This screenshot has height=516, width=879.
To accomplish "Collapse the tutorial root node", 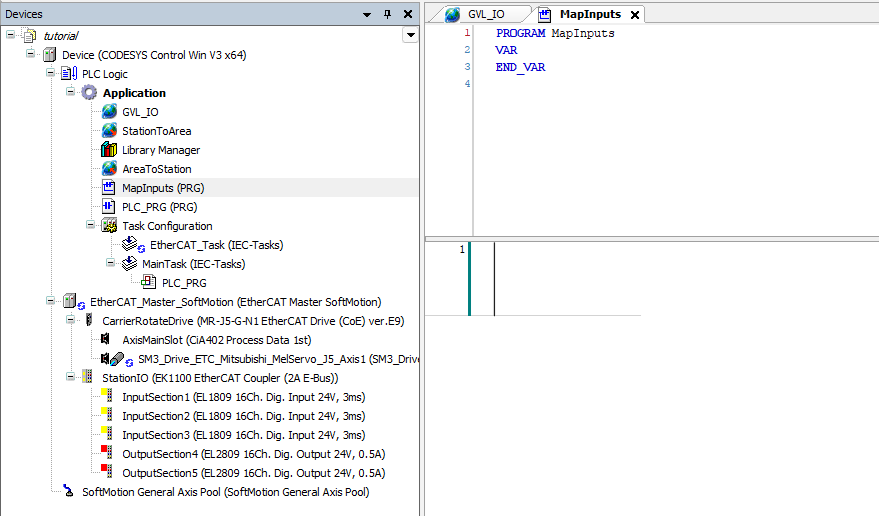I will point(11,35).
